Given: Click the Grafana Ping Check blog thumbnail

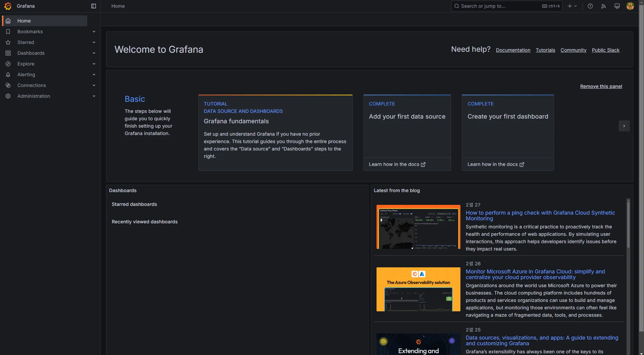Looking at the screenshot, I should [x=418, y=227].
